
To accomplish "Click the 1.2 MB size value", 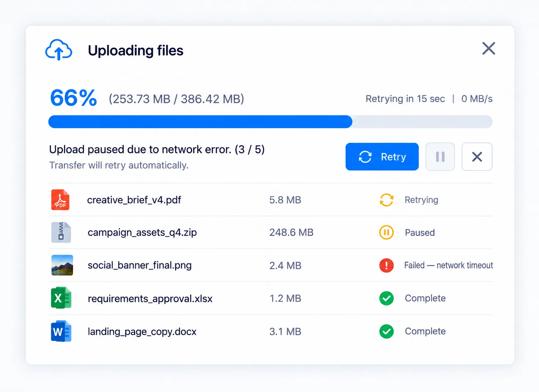I will (285, 299).
